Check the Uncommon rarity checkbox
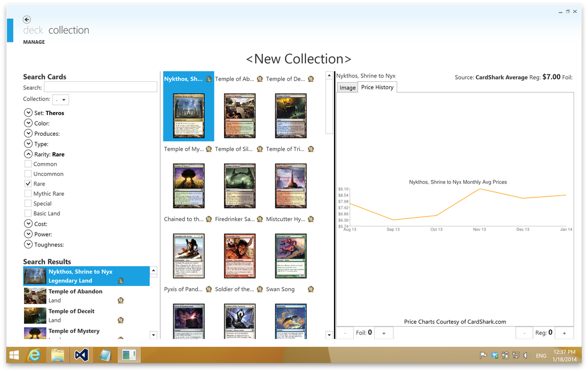The width and height of the screenshot is (588, 372). pyautogui.click(x=28, y=174)
